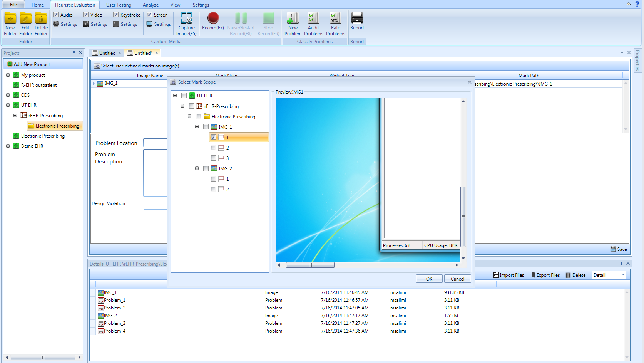This screenshot has width=644, height=363.
Task: Click the Import Files button
Action: click(x=509, y=275)
